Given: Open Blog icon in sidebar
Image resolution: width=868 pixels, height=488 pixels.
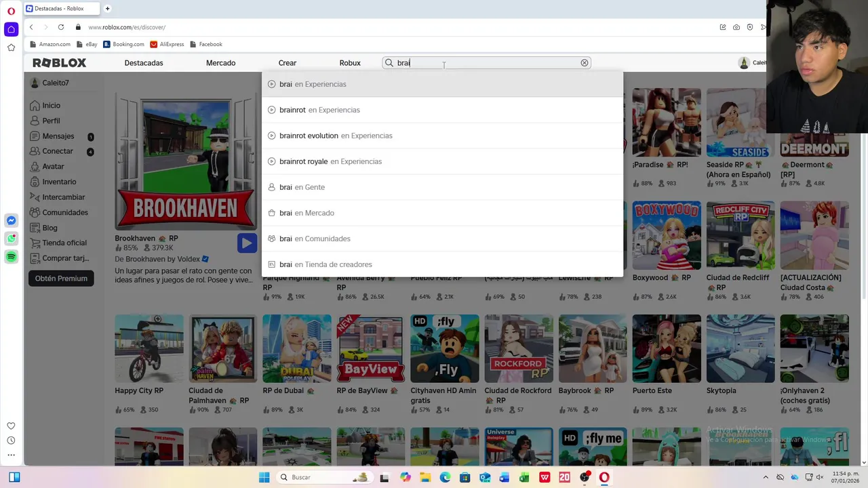Looking at the screenshot, I should pos(35,228).
